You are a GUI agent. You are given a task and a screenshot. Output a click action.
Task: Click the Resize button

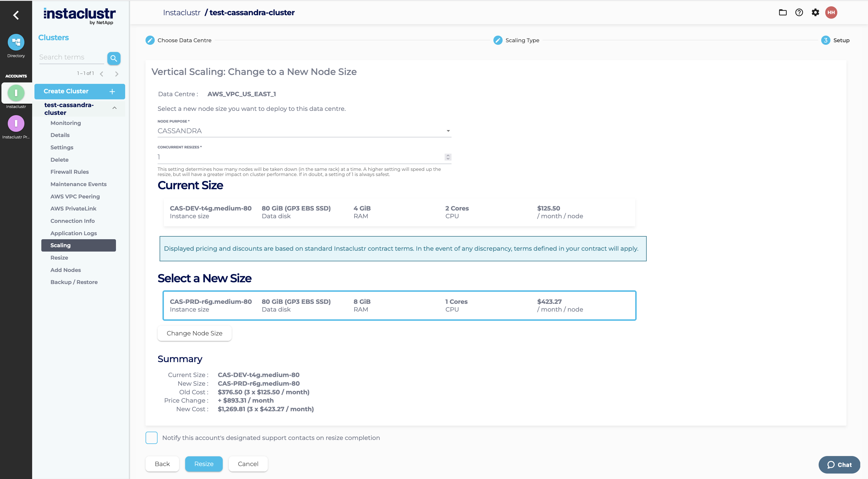click(204, 464)
